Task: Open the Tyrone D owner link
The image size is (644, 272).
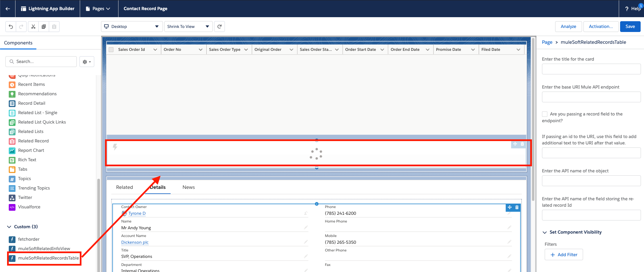Action: 137,213
